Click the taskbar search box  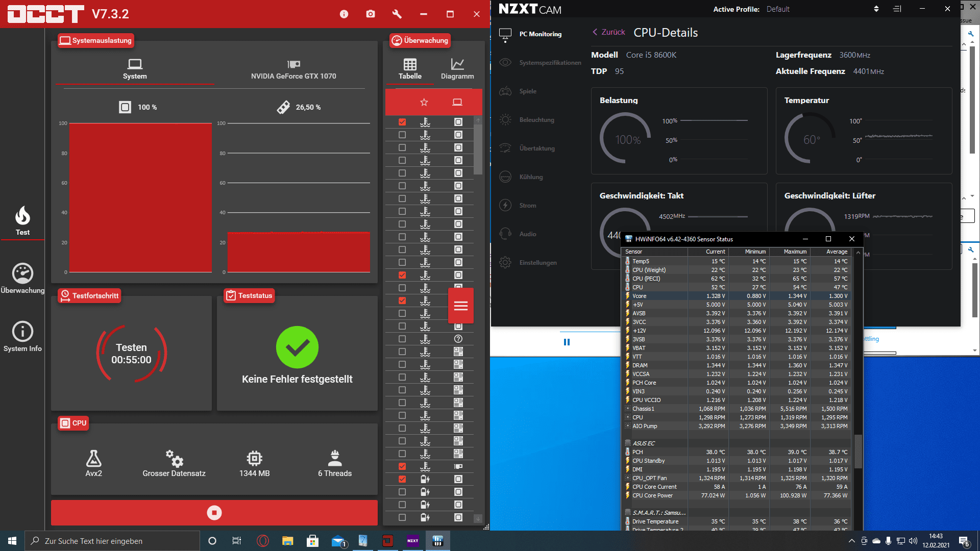112,541
